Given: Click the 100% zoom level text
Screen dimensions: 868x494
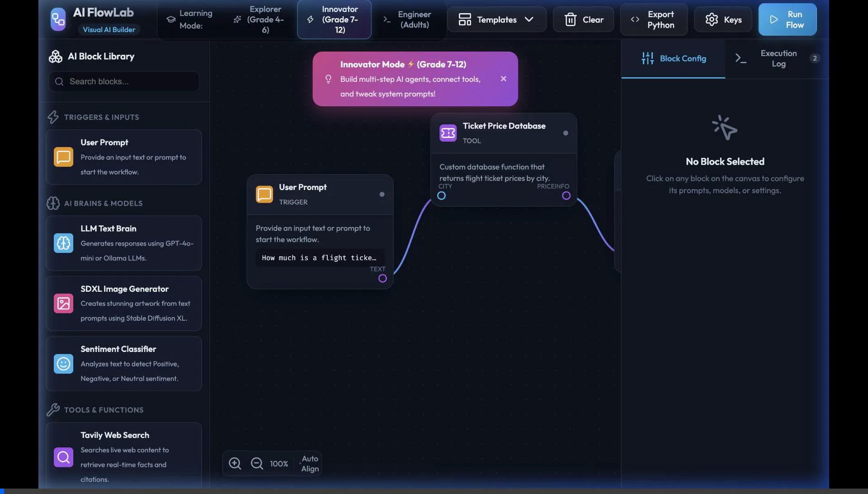Looking at the screenshot, I should (279, 464).
